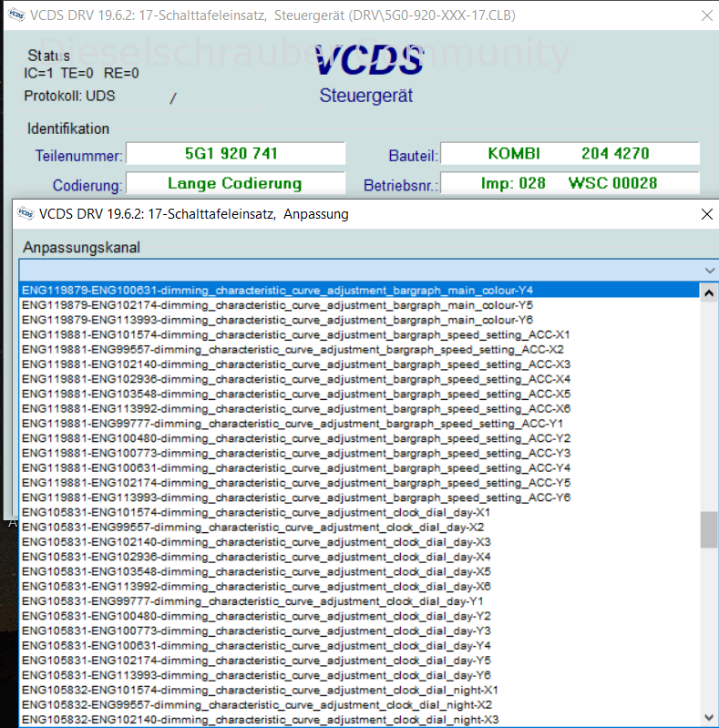This screenshot has width=719, height=728.
Task: Click VCDS icon in Steuergerät window title
Action: pyautogui.click(x=16, y=15)
